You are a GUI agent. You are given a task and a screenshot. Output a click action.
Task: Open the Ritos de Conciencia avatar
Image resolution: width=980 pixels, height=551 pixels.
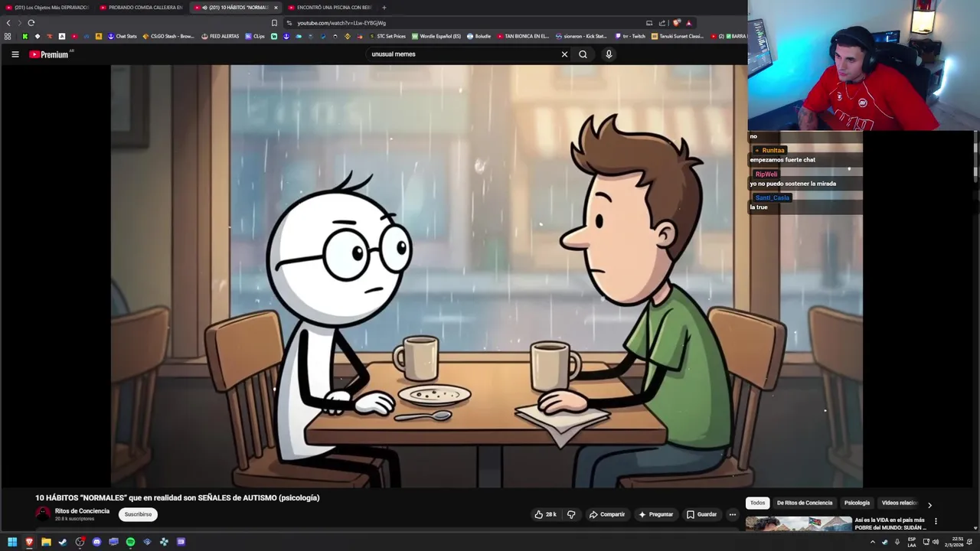[x=43, y=514]
